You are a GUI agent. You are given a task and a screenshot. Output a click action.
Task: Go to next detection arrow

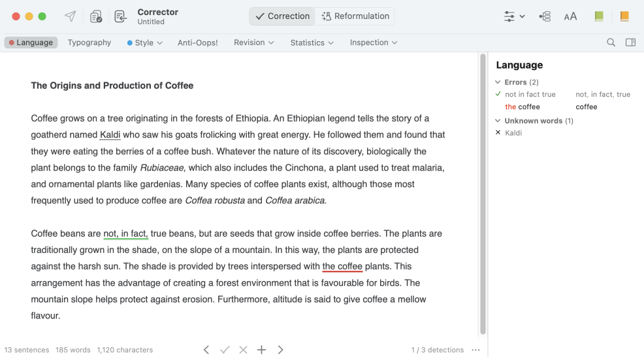pyautogui.click(x=280, y=350)
